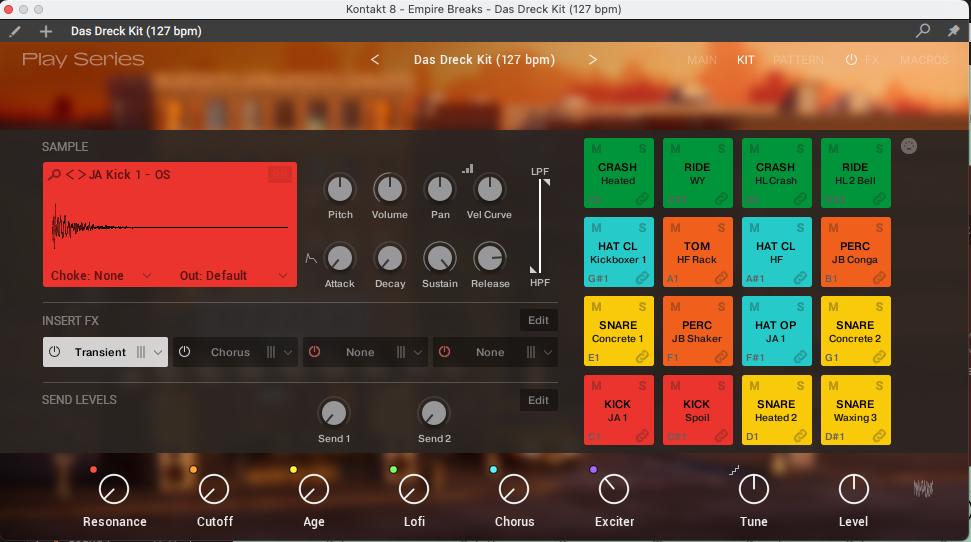Viewport: 971px width, 542px height.
Task: Select the RIDE HL 2 Bell pad
Action: [x=855, y=173]
